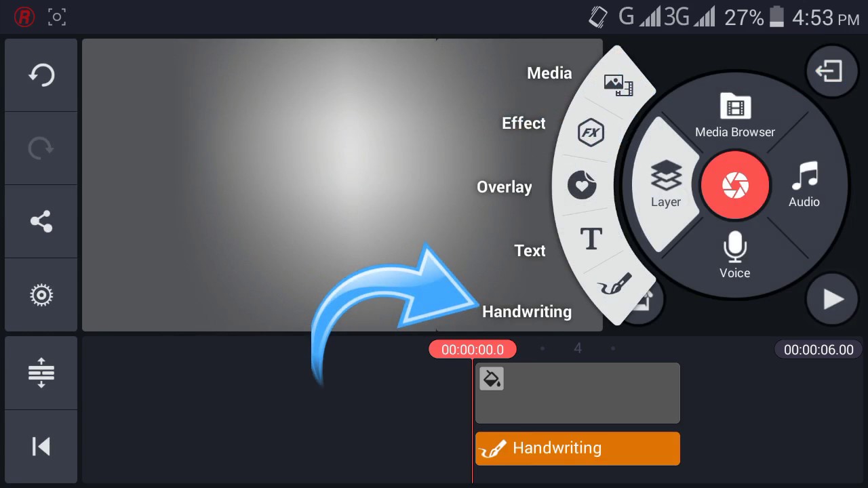Viewport: 868px width, 488px height.
Task: Play the project preview
Action: tap(833, 299)
